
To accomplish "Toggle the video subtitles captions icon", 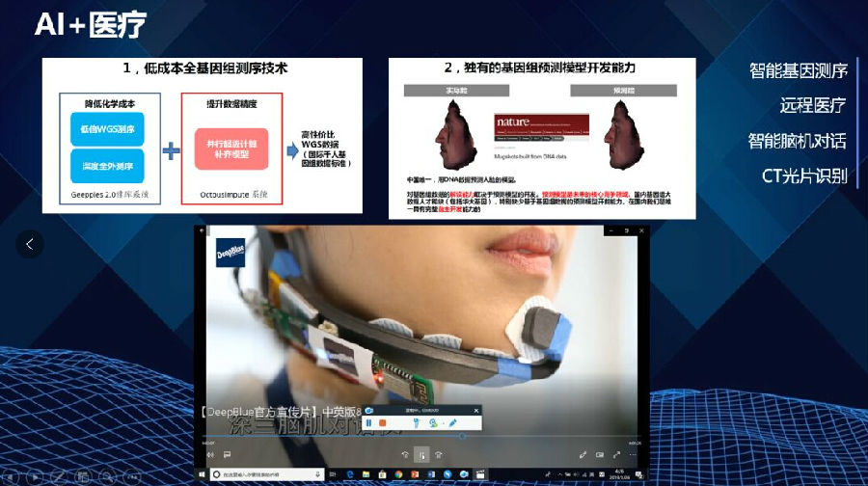I will tap(227, 454).
